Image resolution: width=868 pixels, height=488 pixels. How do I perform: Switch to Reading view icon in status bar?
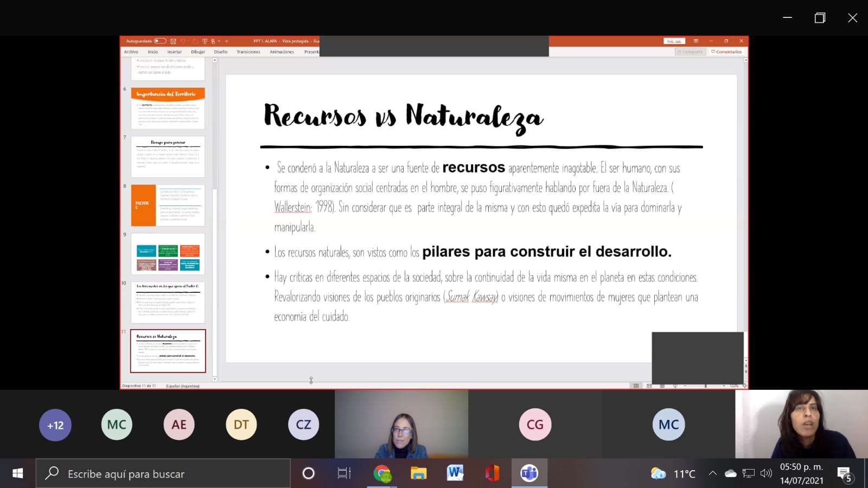coord(662,386)
